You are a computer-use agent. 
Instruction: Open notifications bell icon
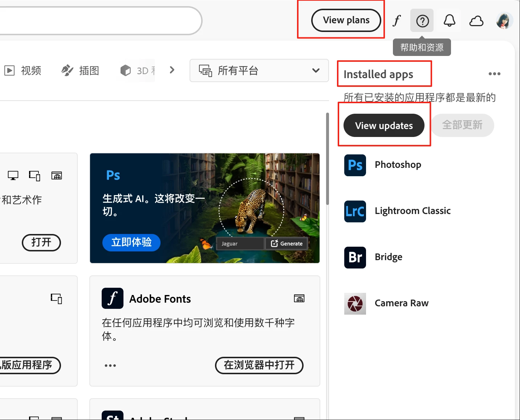pos(450,21)
